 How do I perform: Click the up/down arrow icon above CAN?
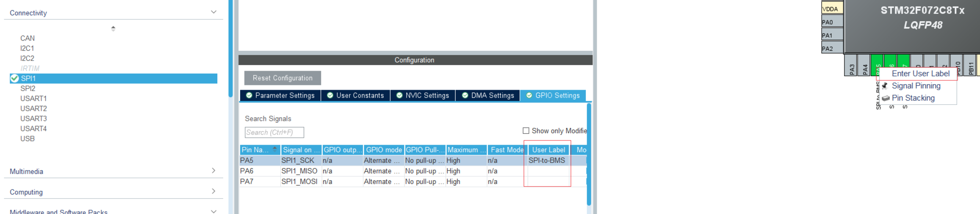pyautogui.click(x=113, y=28)
